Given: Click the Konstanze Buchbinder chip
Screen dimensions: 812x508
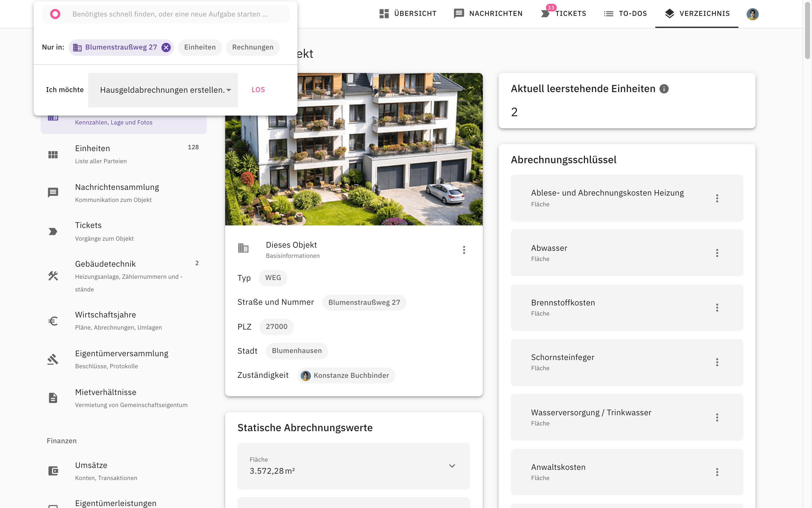Looking at the screenshot, I should click(x=346, y=375).
